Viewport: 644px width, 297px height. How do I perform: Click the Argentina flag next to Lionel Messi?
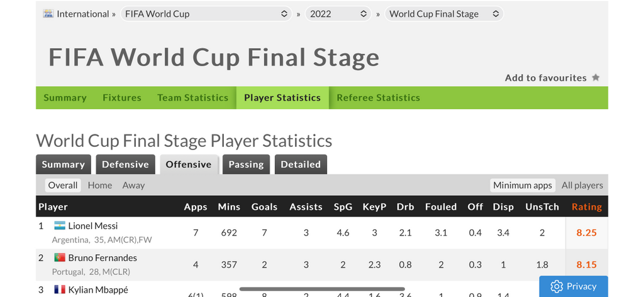pyautogui.click(x=60, y=225)
